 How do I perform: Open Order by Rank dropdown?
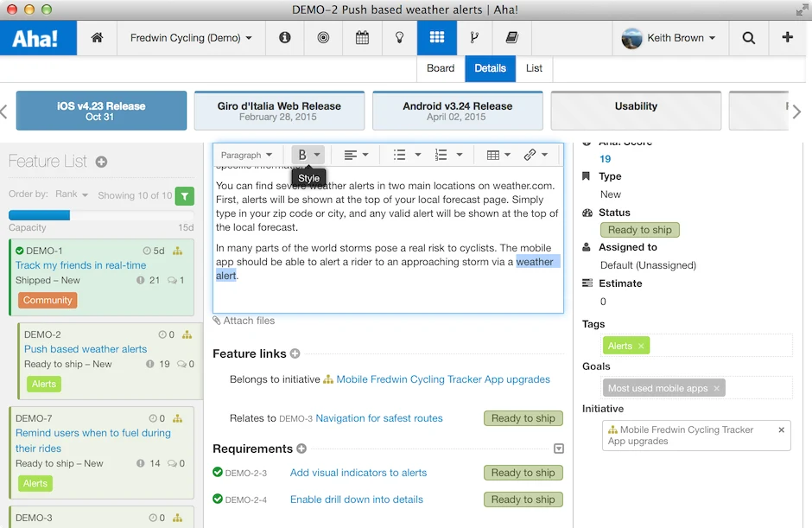point(72,194)
